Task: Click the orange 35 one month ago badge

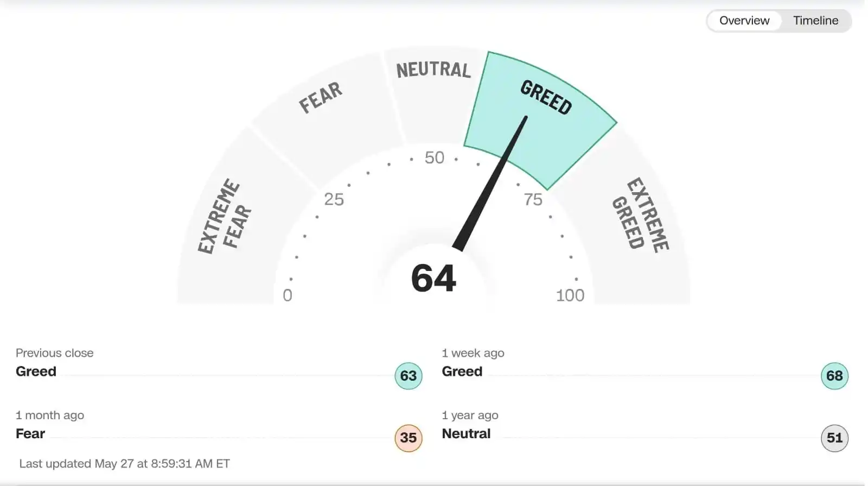Action: (409, 438)
